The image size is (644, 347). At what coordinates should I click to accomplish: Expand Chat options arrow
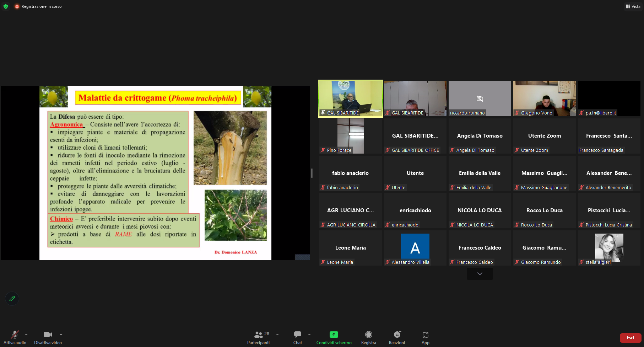coord(309,335)
